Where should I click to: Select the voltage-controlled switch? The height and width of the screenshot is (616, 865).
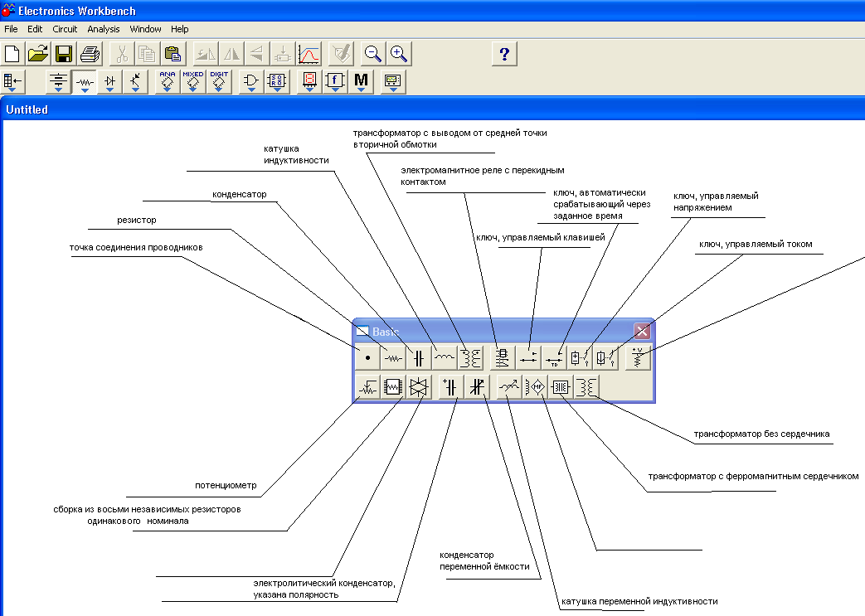(x=580, y=358)
